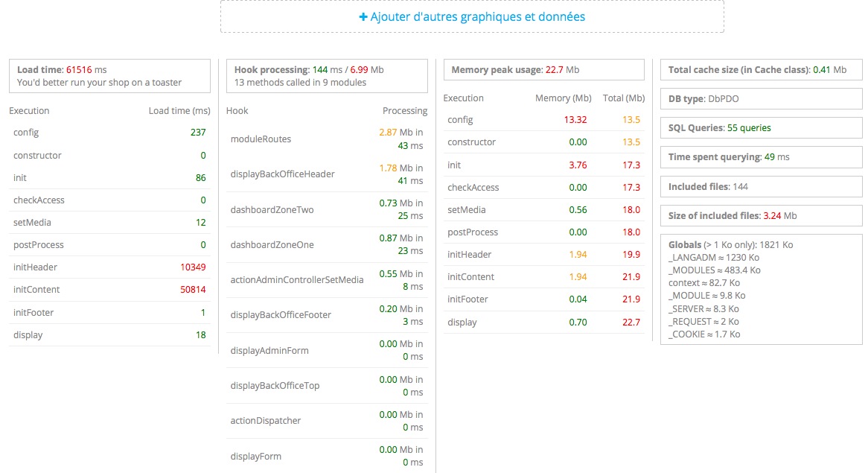Image resolution: width=868 pixels, height=473 pixels.
Task: Click the Memory (Mb) column header
Action: click(x=563, y=98)
